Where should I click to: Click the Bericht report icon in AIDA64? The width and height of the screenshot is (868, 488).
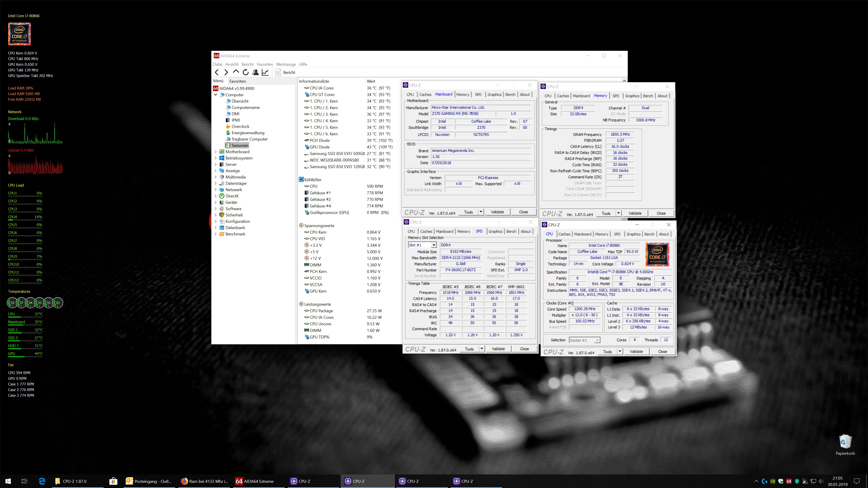(278, 72)
